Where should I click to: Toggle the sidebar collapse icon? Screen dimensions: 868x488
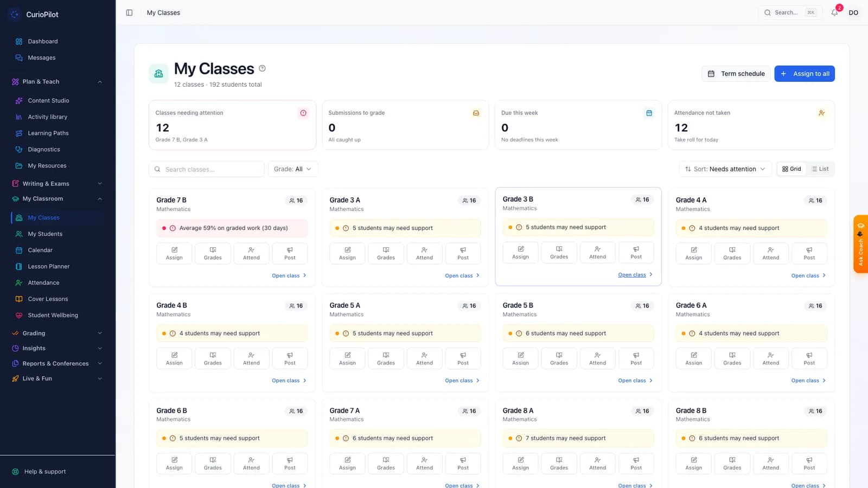[129, 12]
